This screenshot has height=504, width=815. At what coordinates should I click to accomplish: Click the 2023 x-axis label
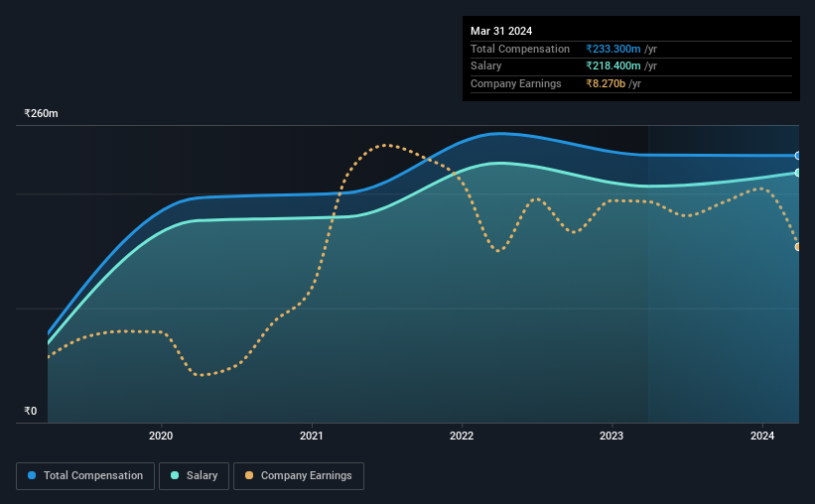point(611,436)
